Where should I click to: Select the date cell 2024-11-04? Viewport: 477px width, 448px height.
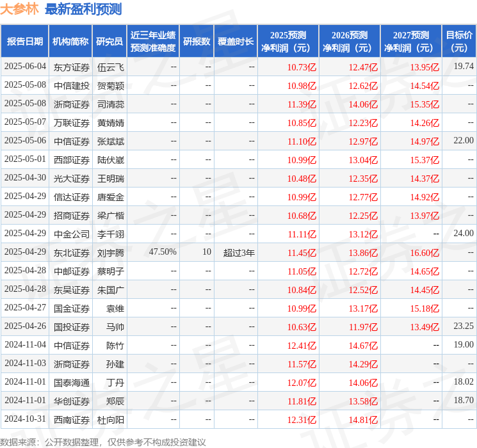click(x=25, y=344)
